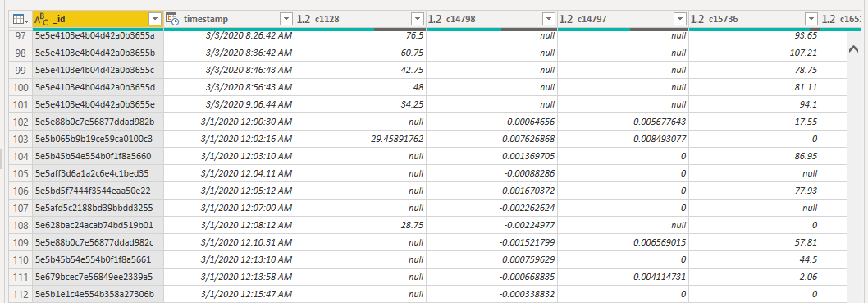Click c14797 value 0.005677643
The image size is (868, 303).
pos(659,122)
